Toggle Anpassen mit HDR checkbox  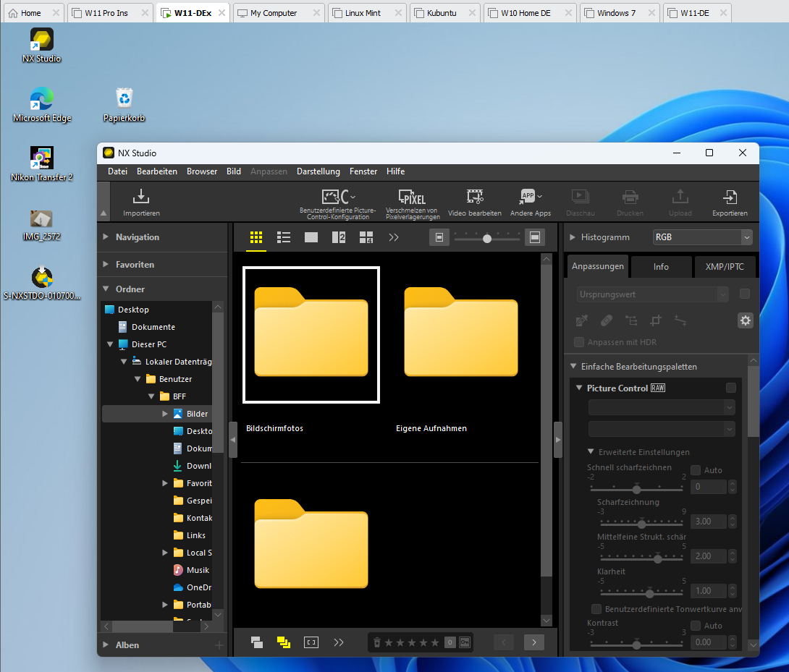(579, 342)
